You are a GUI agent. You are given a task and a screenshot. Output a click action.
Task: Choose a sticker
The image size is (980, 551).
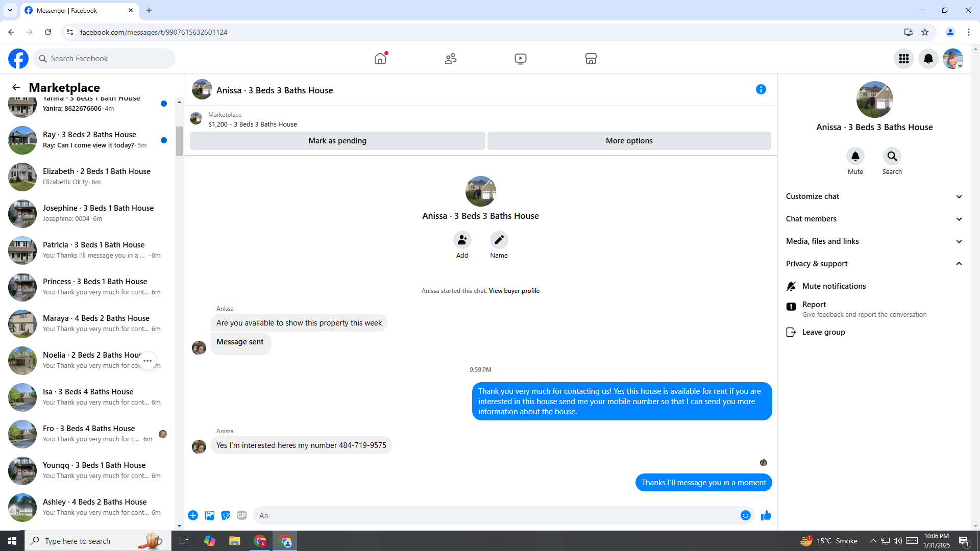(226, 515)
